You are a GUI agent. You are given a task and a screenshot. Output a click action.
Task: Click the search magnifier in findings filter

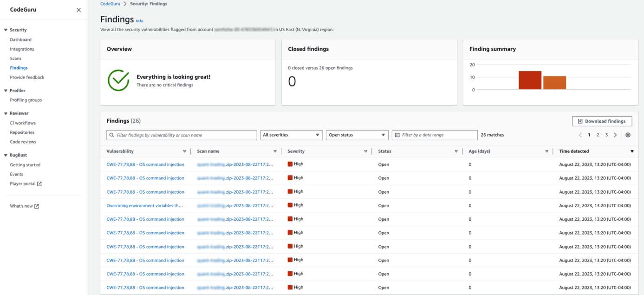tap(111, 135)
